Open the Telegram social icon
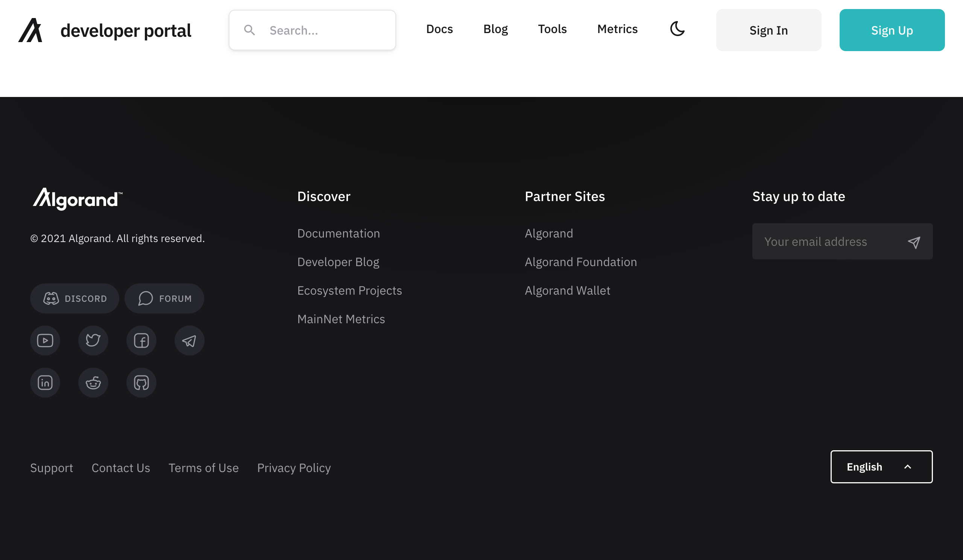Image resolution: width=963 pixels, height=560 pixels. tap(190, 341)
